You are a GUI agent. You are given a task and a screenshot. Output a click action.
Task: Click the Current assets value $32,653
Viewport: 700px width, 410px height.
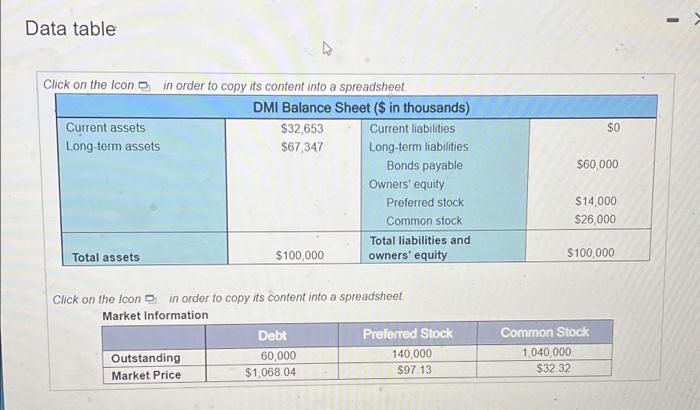coord(302,129)
